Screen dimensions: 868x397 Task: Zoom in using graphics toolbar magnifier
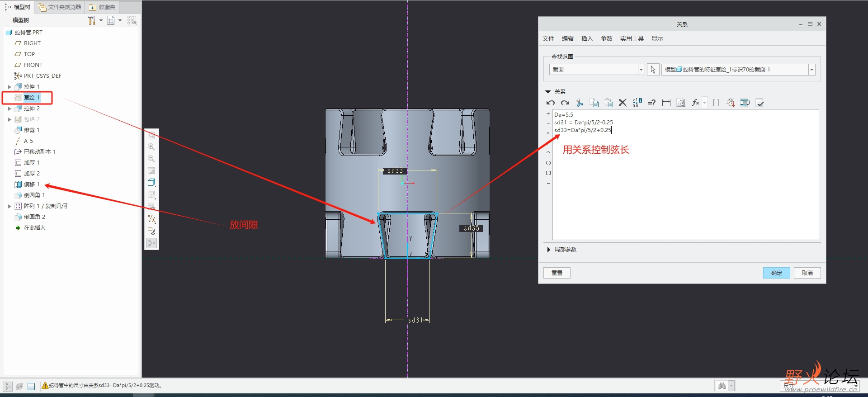pos(151,147)
